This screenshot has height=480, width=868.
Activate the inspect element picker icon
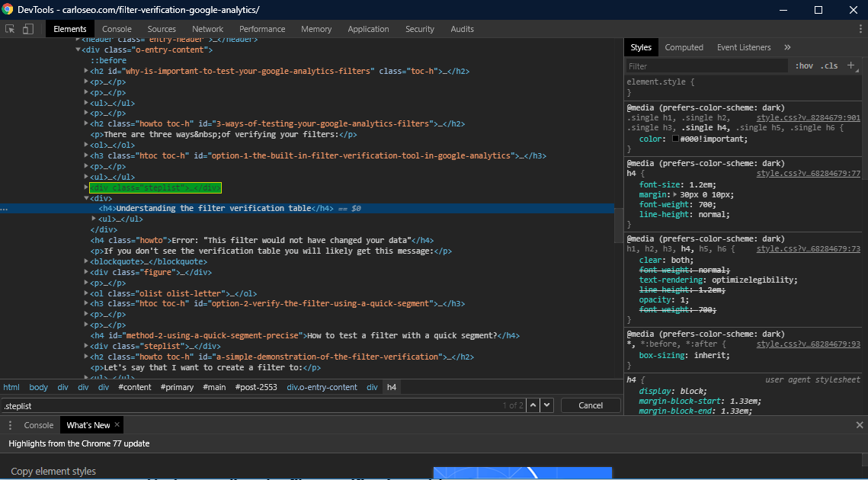click(x=10, y=29)
